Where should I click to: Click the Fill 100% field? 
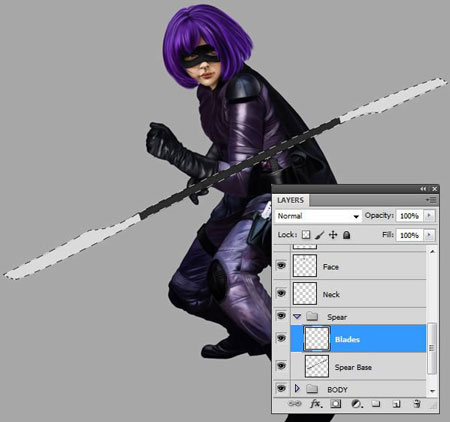point(410,235)
